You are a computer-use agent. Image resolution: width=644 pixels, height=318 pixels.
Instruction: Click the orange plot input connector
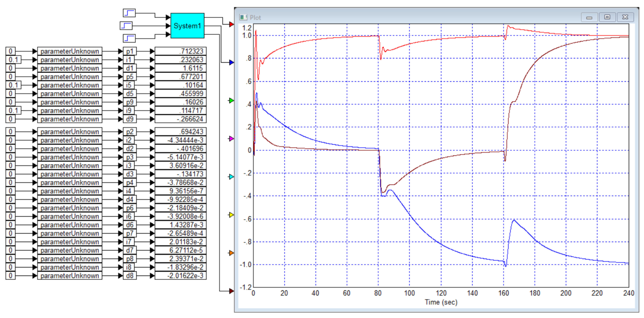click(x=232, y=253)
